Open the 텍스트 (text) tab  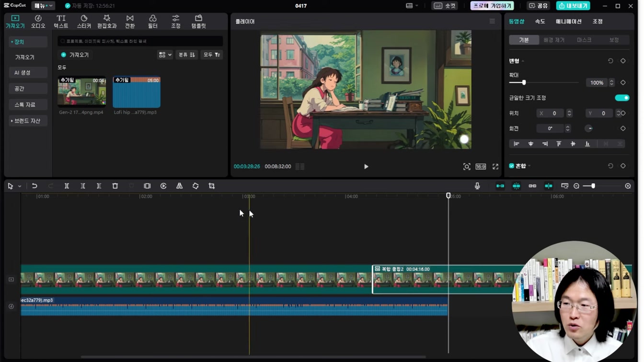pos(61,22)
